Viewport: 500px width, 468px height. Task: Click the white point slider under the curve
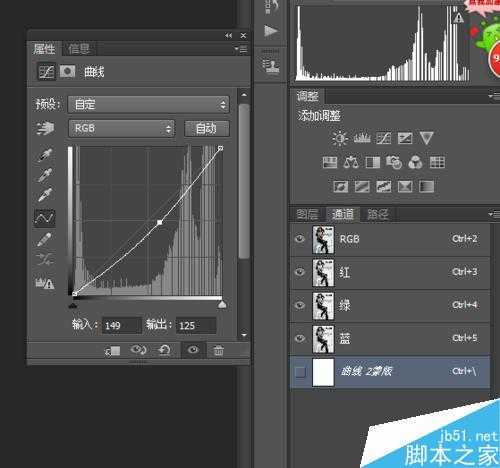click(222, 304)
